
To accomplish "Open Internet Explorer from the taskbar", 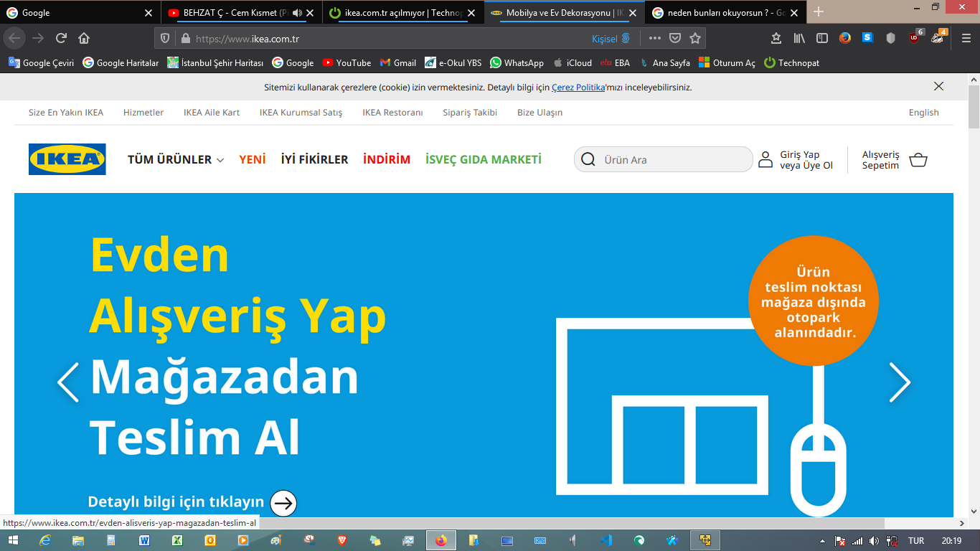I will point(46,540).
